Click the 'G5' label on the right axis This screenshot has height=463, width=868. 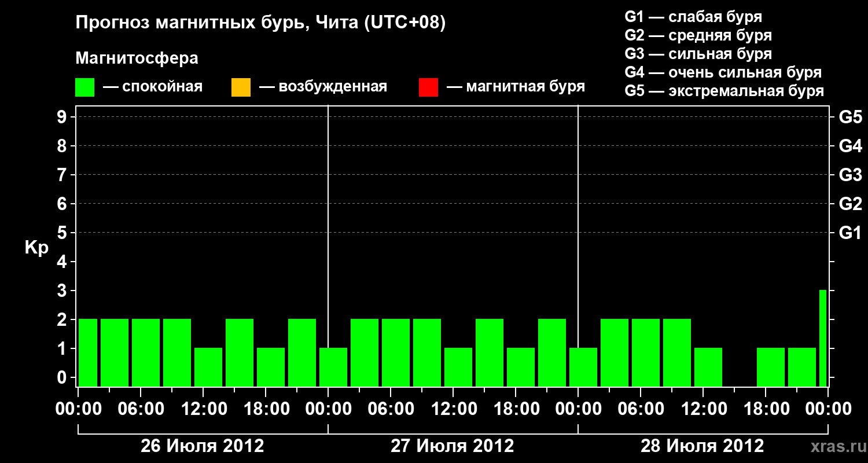pyautogui.click(x=850, y=117)
